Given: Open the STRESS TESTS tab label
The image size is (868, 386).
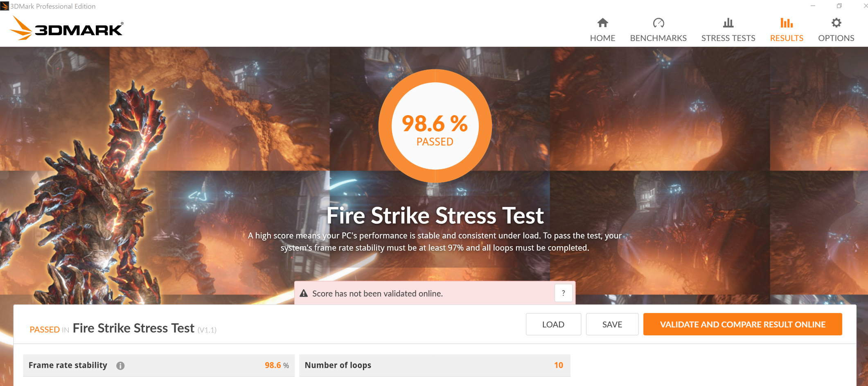Looking at the screenshot, I should 728,38.
